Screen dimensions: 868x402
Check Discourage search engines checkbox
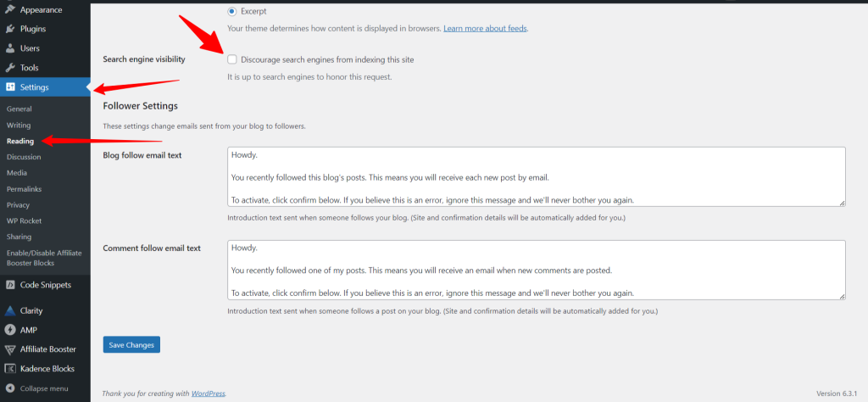pos(232,59)
